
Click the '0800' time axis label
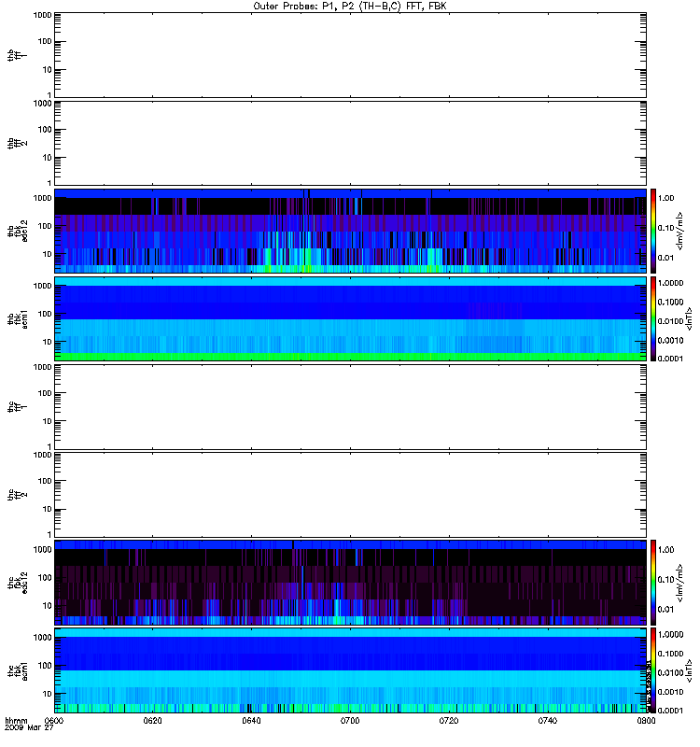[x=646, y=721]
